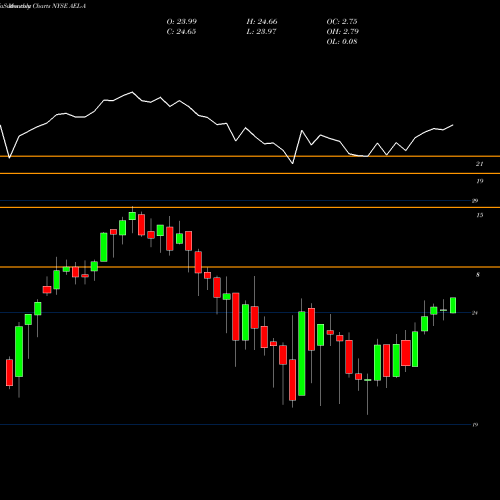Click the open price value O: 23.99

click(x=182, y=22)
